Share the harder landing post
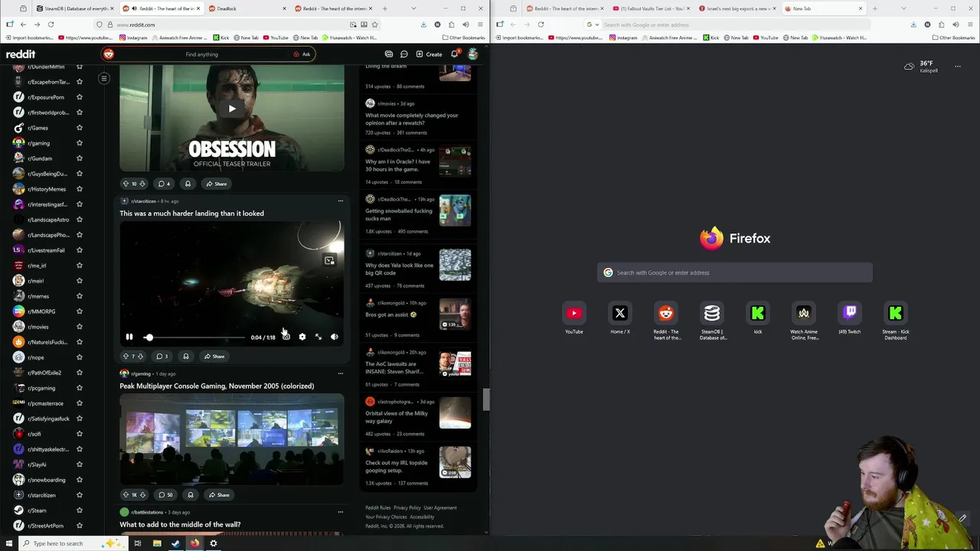 point(214,357)
